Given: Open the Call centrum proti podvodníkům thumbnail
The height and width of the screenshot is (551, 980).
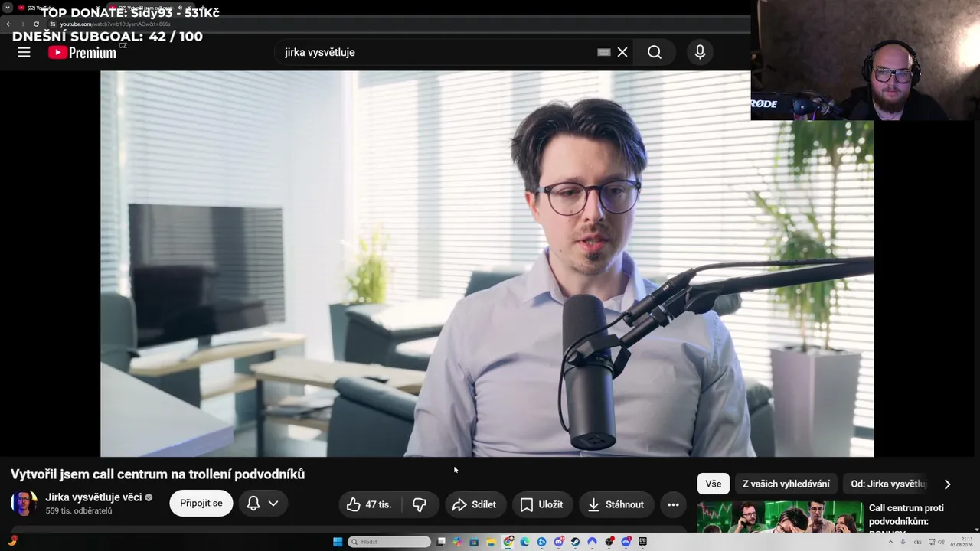Looking at the screenshot, I should (779, 517).
